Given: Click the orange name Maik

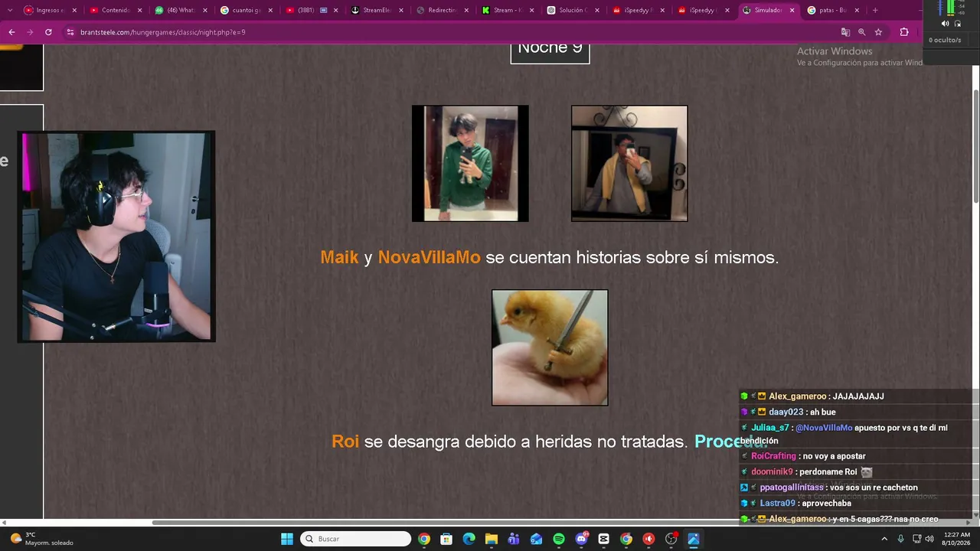Looking at the screenshot, I should point(339,258).
